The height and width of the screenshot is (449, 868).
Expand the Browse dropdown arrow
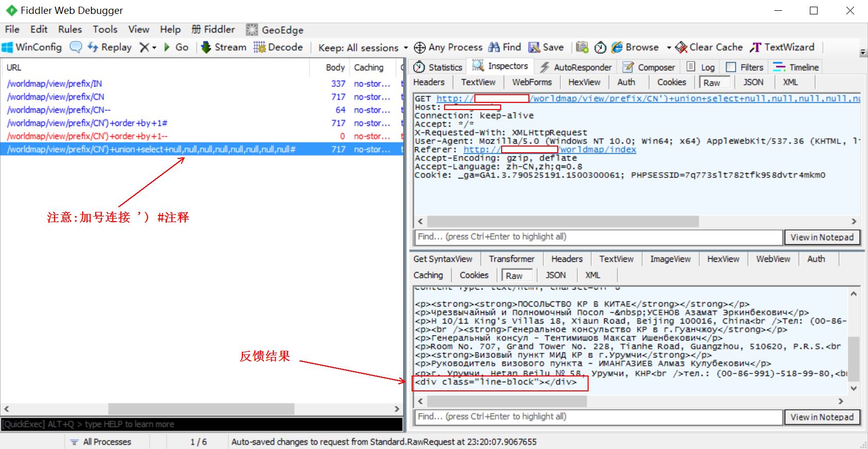pyautogui.click(x=669, y=47)
